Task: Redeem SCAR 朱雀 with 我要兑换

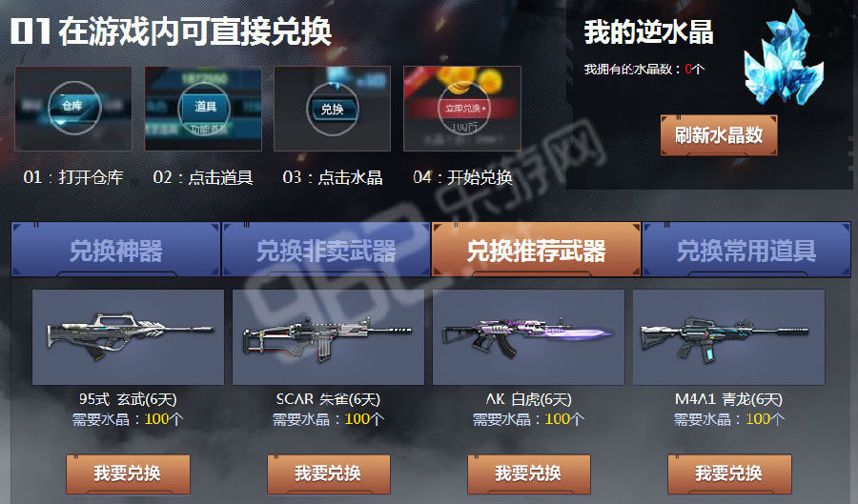Action: click(x=328, y=474)
